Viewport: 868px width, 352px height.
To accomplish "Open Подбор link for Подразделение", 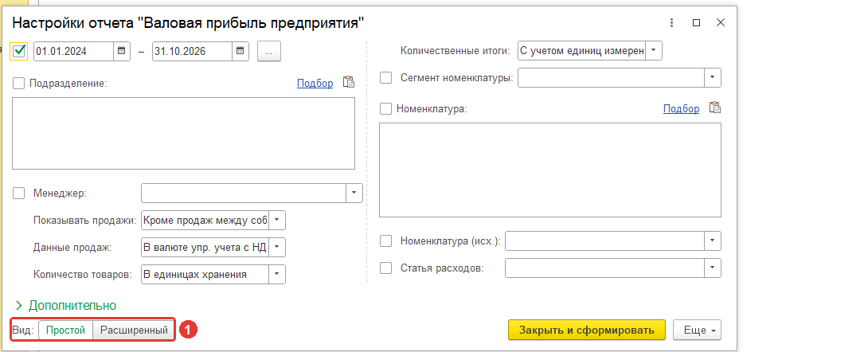I will [315, 83].
